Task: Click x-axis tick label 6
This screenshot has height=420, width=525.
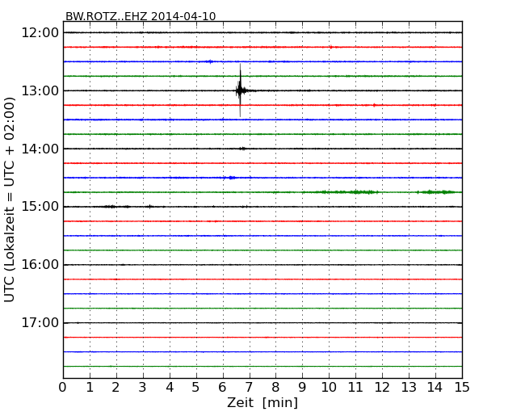Action: 222,388
